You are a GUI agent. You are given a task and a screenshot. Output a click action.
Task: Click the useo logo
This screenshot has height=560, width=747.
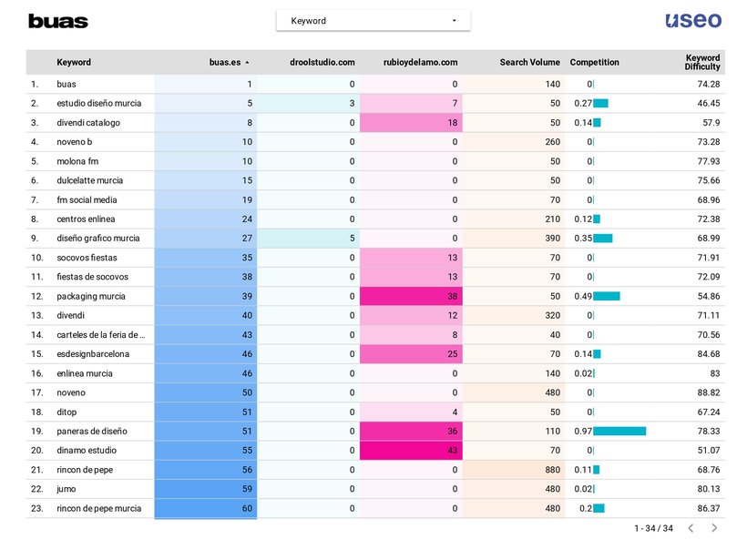[693, 20]
